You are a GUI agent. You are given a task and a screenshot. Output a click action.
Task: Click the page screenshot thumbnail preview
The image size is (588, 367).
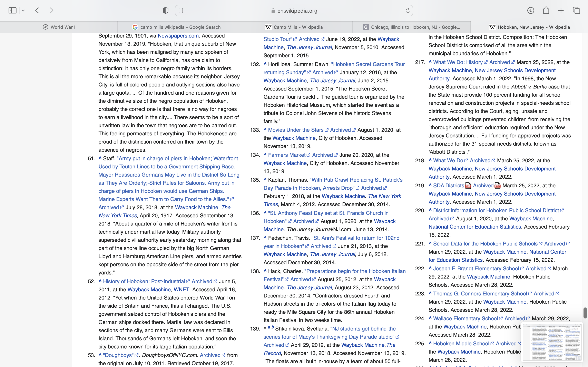(552, 342)
